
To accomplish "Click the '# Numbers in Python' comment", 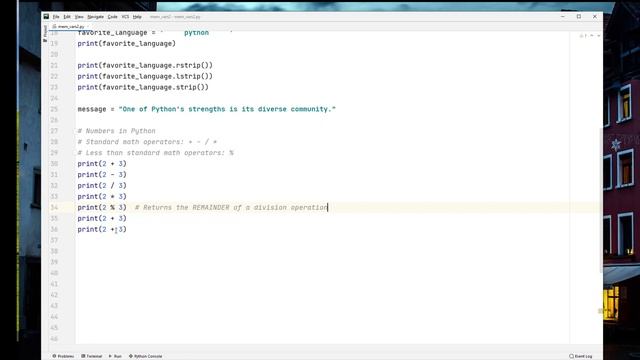I will pos(116,131).
